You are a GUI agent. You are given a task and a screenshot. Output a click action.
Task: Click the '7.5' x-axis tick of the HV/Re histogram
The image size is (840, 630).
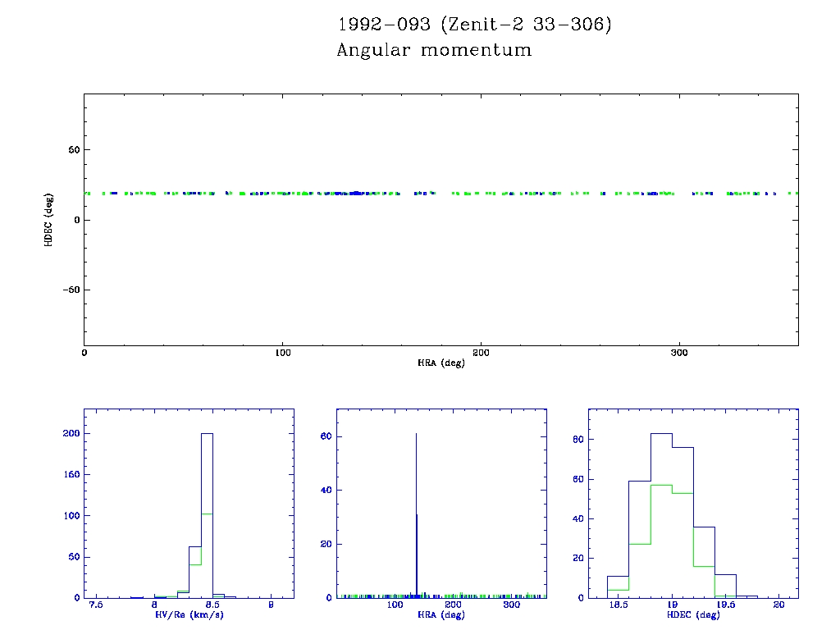(97, 605)
